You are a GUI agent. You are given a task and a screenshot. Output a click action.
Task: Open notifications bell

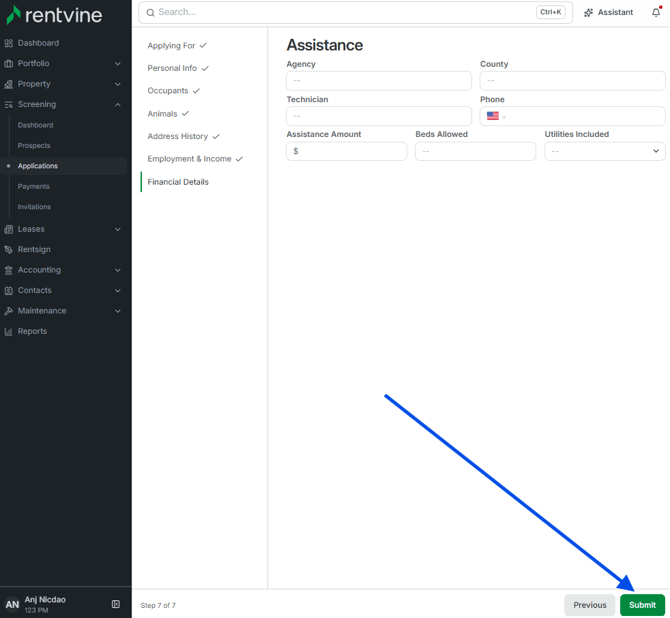(656, 12)
